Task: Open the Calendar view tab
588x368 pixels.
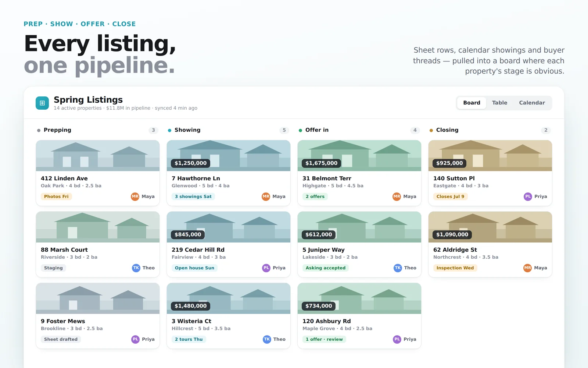Action: [532, 103]
